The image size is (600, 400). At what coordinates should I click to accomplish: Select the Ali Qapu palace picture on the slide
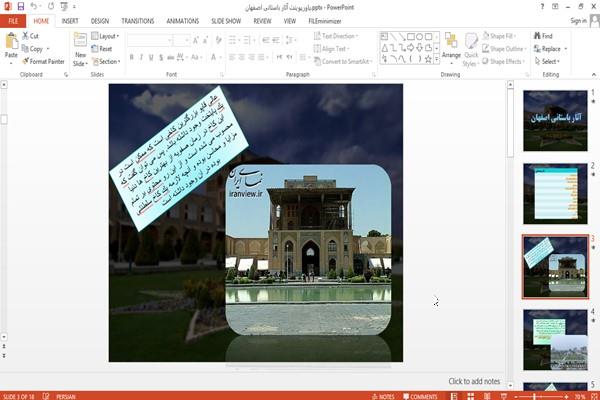point(308,250)
